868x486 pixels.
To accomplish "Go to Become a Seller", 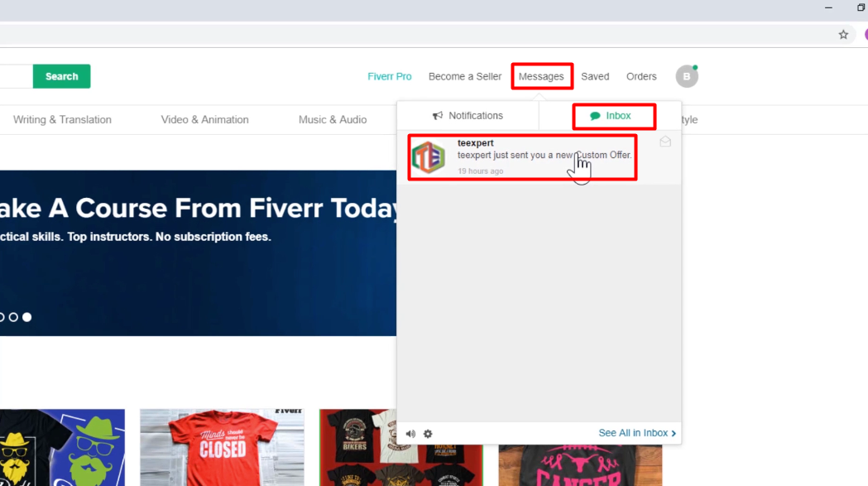I will [464, 75].
